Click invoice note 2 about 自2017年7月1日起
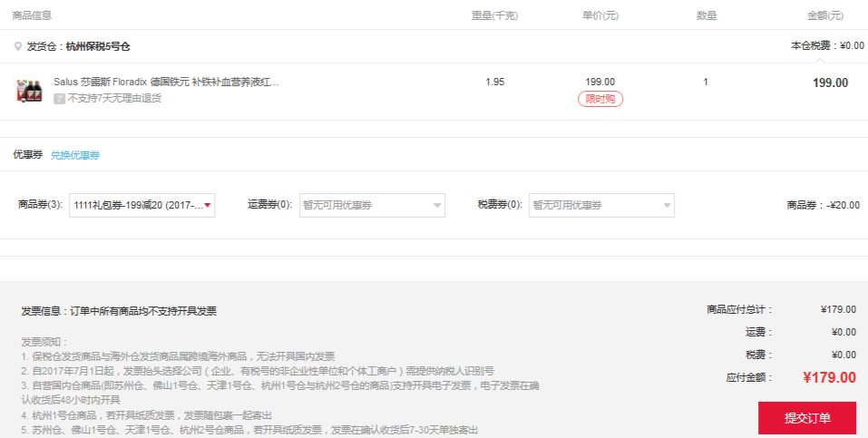Screen dimensions: 868x438 point(258,371)
